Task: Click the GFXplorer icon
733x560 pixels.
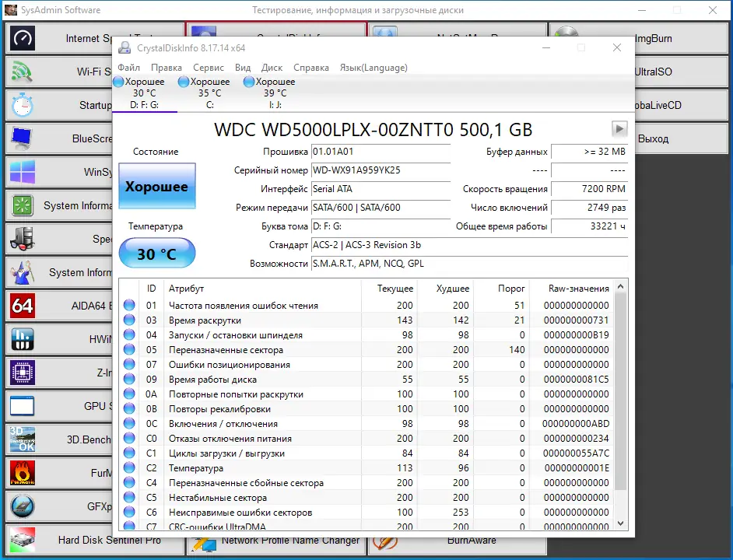Action: click(22, 506)
